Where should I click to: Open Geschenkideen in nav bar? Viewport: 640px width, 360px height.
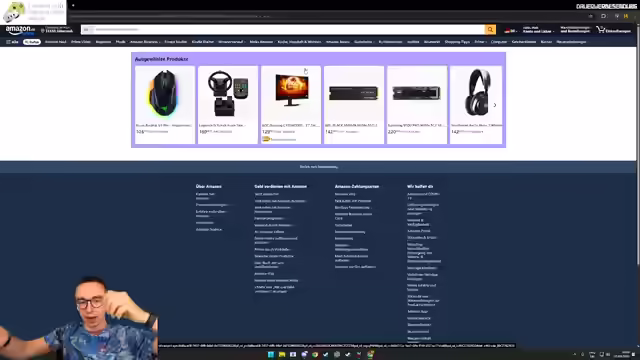[x=524, y=42]
